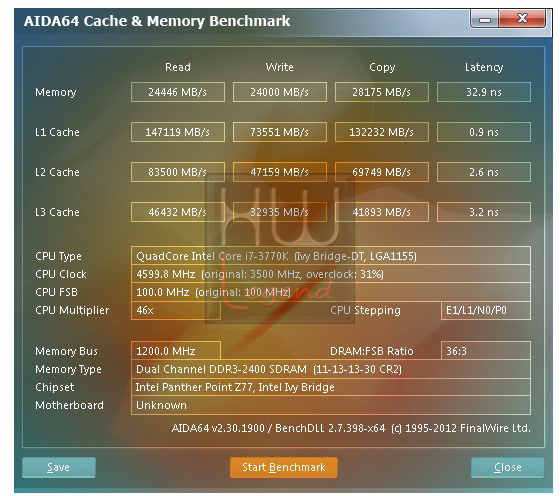Minimize the AIDA64 benchmark window
The height and width of the screenshot is (496, 560).
(484, 19)
